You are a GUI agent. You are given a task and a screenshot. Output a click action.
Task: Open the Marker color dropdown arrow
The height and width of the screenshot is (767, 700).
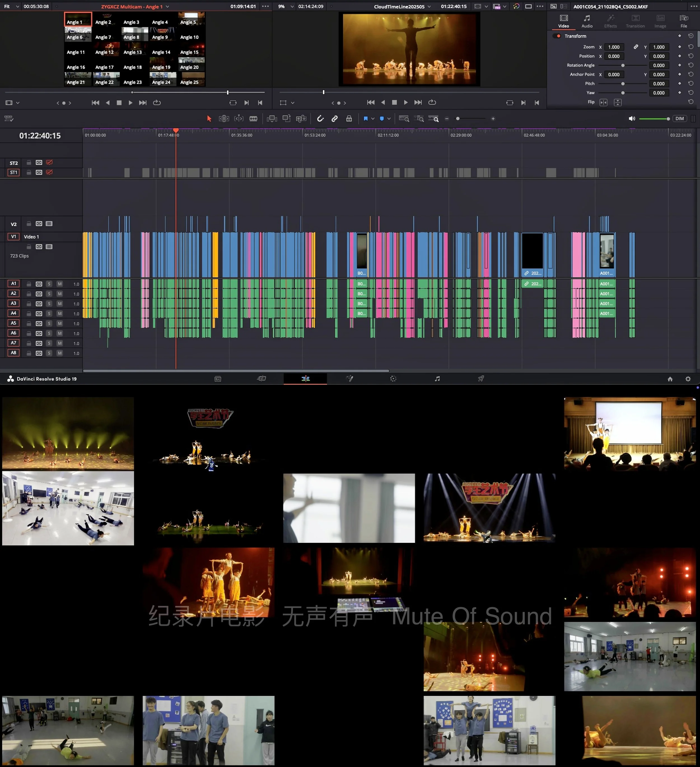pyautogui.click(x=389, y=119)
